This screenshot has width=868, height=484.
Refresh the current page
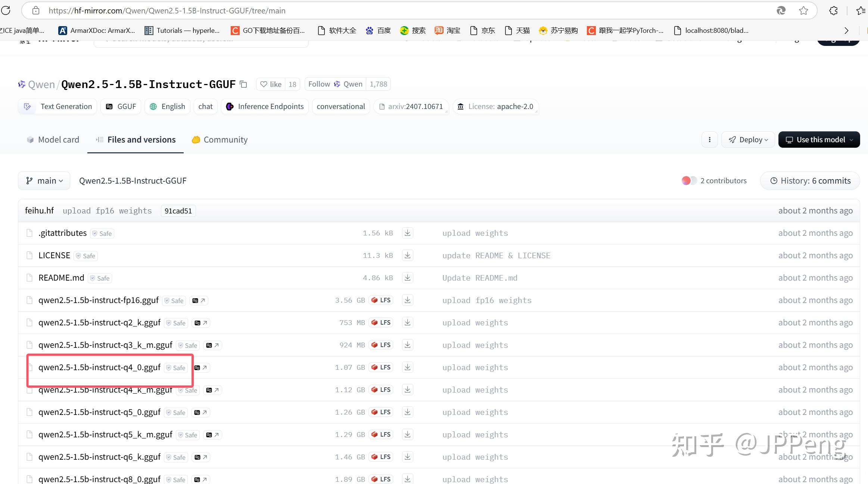click(x=6, y=10)
